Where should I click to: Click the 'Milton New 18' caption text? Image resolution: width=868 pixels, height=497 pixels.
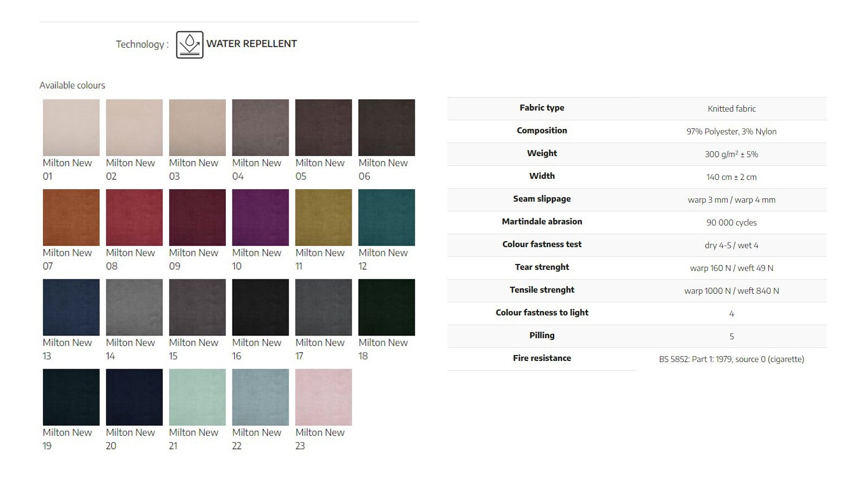point(383,349)
